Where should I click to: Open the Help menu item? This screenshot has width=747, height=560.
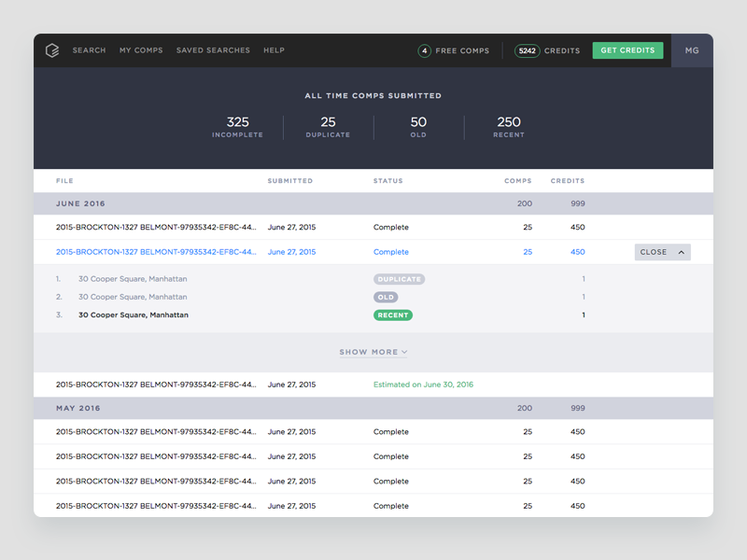click(274, 50)
